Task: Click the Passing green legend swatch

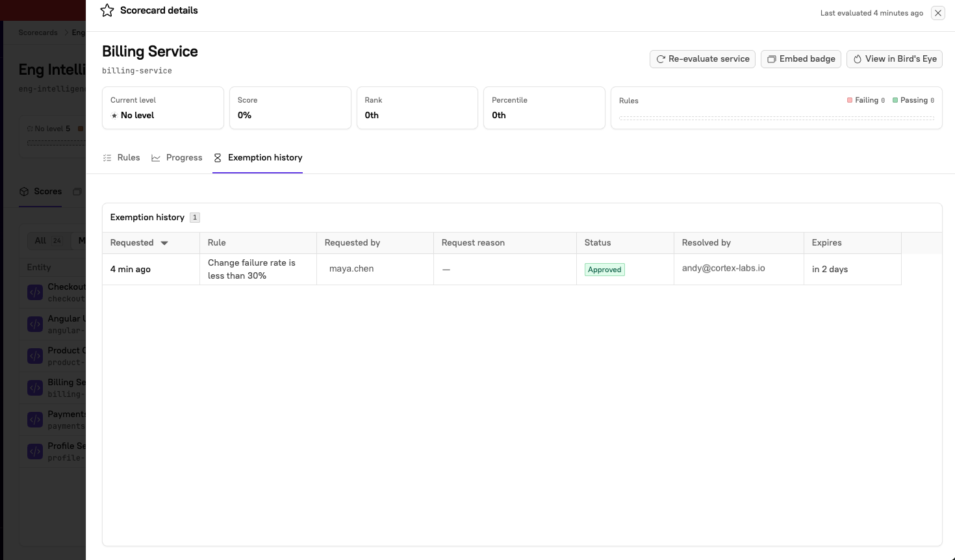Action: click(895, 100)
